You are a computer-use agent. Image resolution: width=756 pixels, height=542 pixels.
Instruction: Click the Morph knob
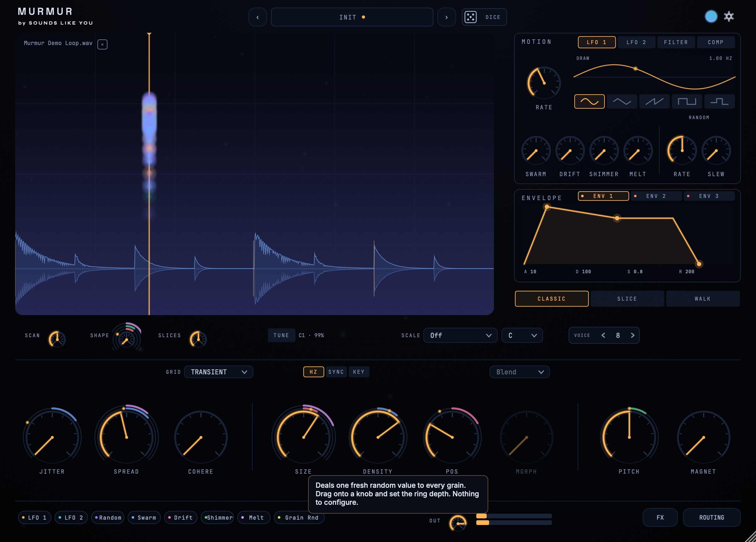(x=526, y=437)
